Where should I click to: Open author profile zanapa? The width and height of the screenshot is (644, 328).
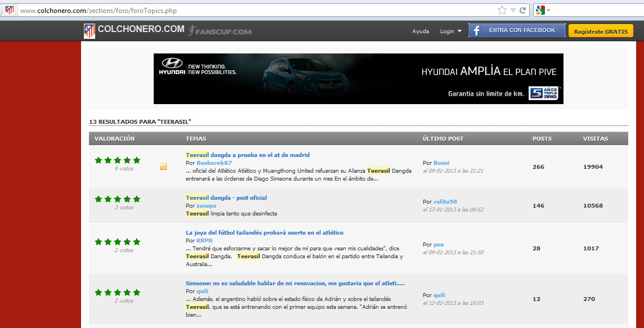click(x=206, y=206)
